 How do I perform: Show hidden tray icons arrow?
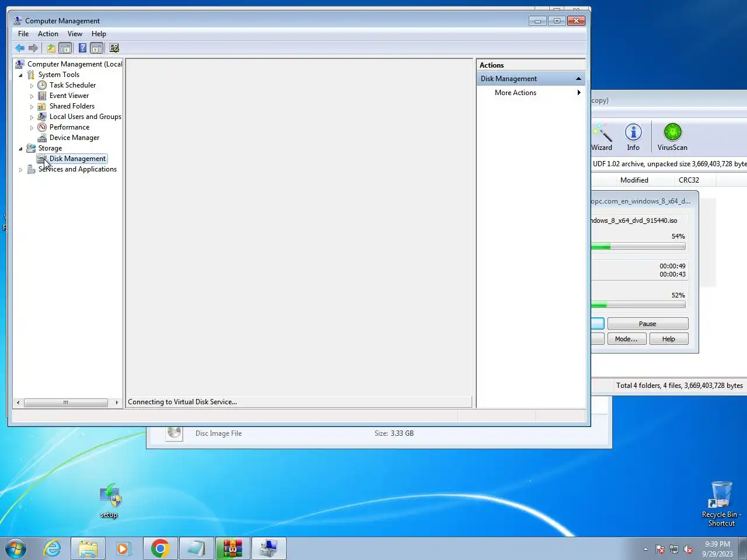(645, 549)
